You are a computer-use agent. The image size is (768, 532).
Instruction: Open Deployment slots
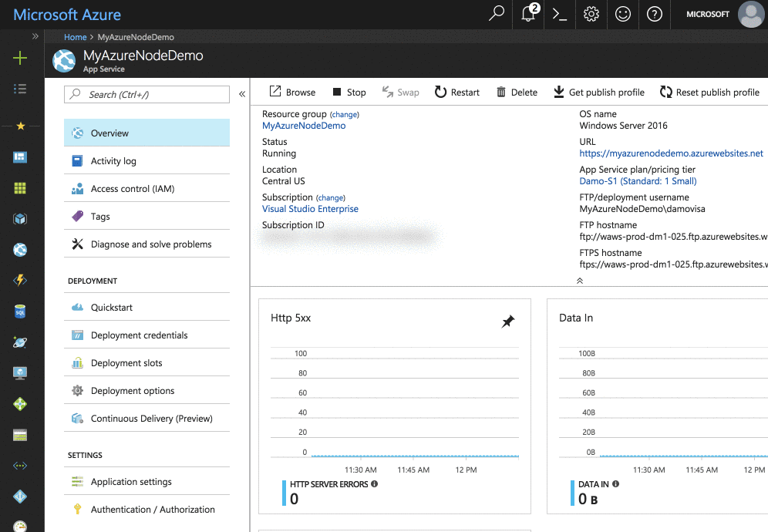coord(147,363)
